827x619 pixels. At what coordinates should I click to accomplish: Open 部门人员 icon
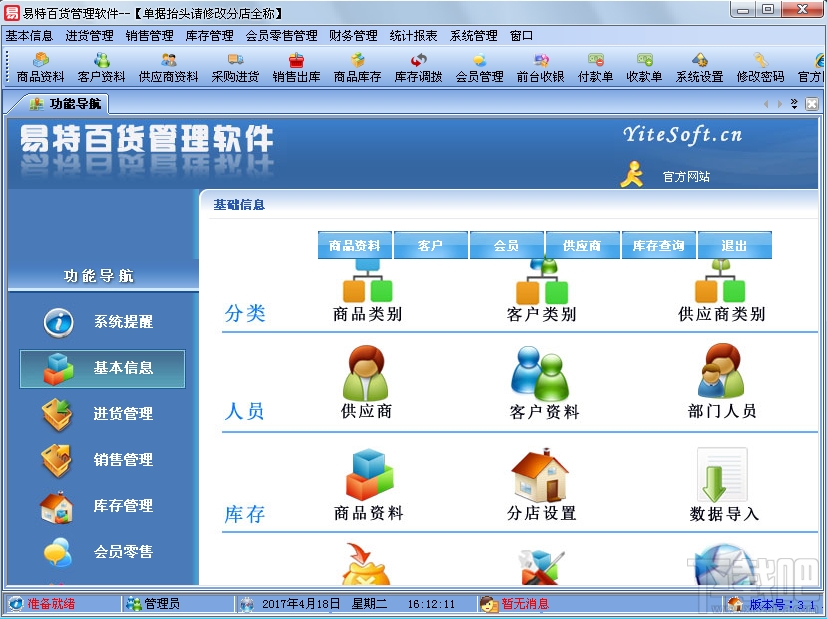(720, 371)
